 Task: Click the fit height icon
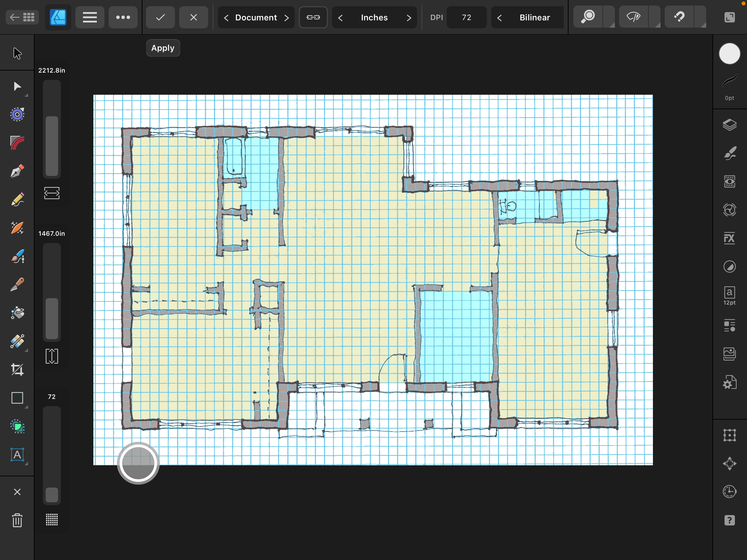coord(52,356)
